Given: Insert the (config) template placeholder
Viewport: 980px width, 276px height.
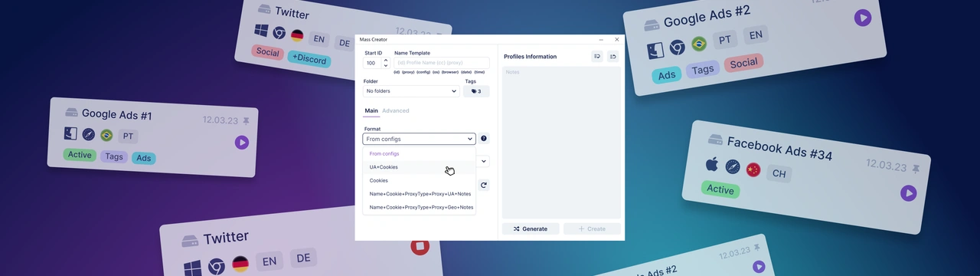Looking at the screenshot, I should 423,72.
